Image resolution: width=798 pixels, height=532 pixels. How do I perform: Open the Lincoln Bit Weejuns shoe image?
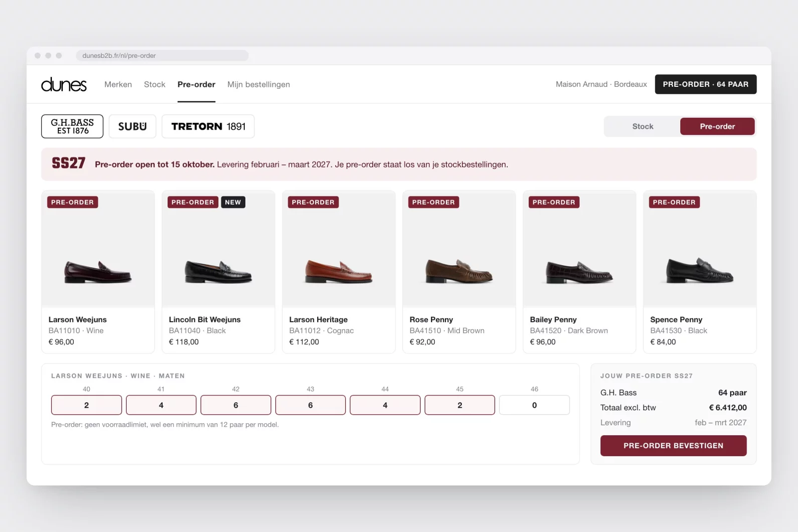[218, 249]
